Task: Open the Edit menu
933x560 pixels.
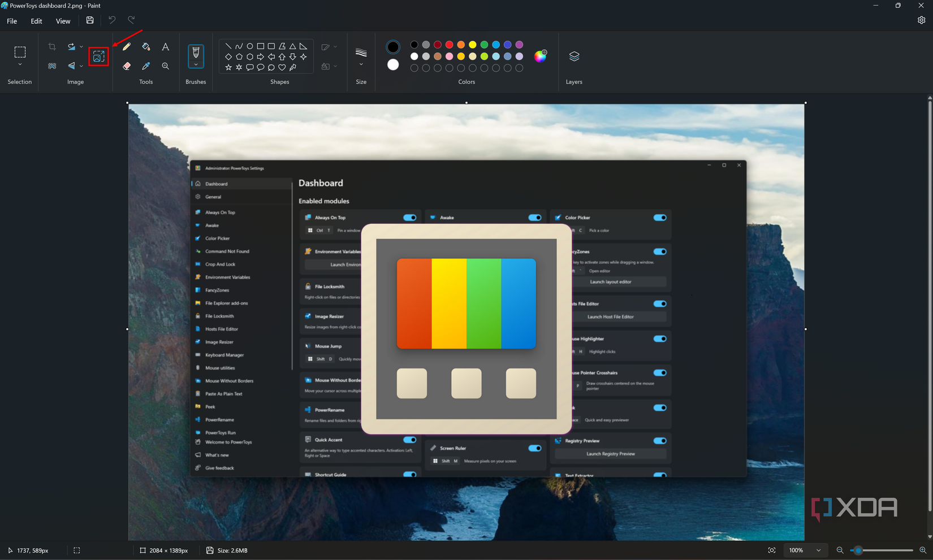Action: click(36, 21)
